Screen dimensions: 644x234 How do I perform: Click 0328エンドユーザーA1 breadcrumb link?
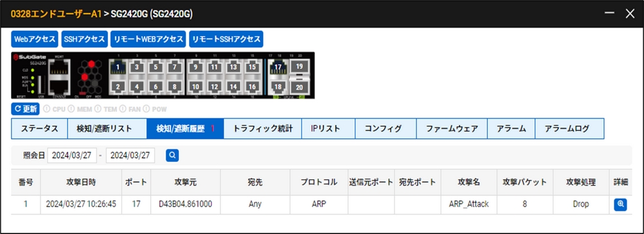[x=56, y=14]
